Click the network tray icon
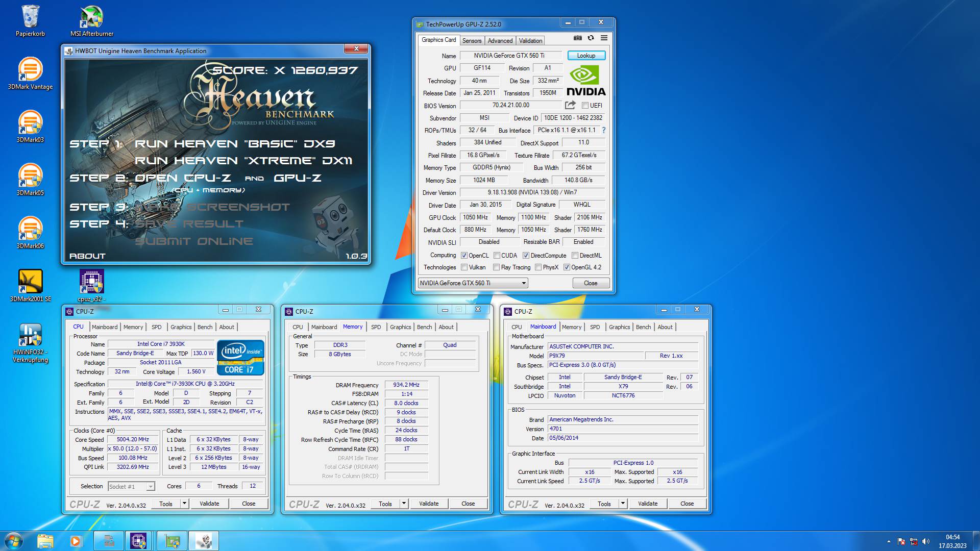Viewport: 980px width, 551px height. point(914,541)
